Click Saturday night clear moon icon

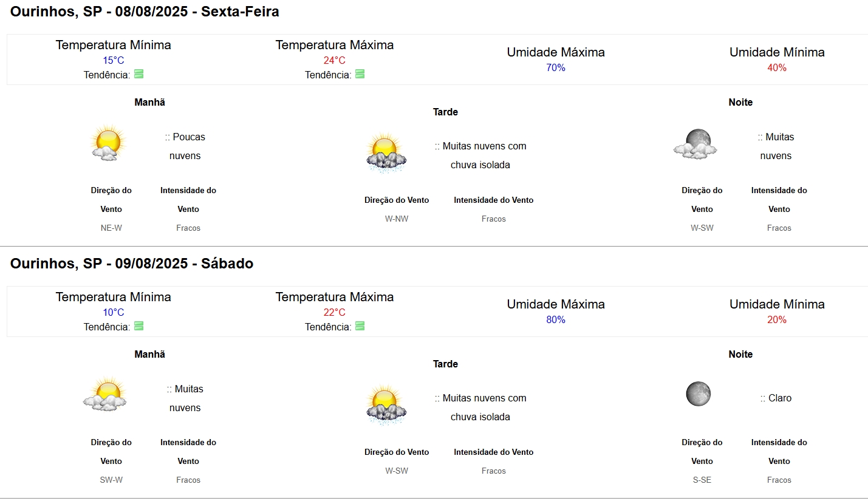(698, 394)
